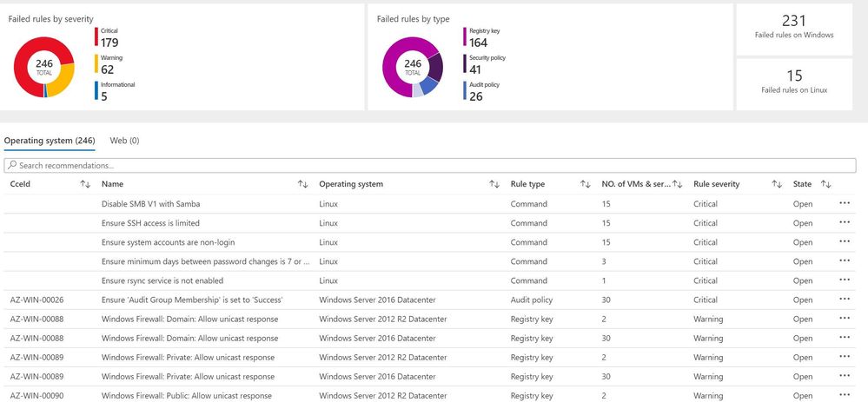Screen dimensions: 868x402
Task: Sort table by Name column arrows
Action: pos(303,184)
